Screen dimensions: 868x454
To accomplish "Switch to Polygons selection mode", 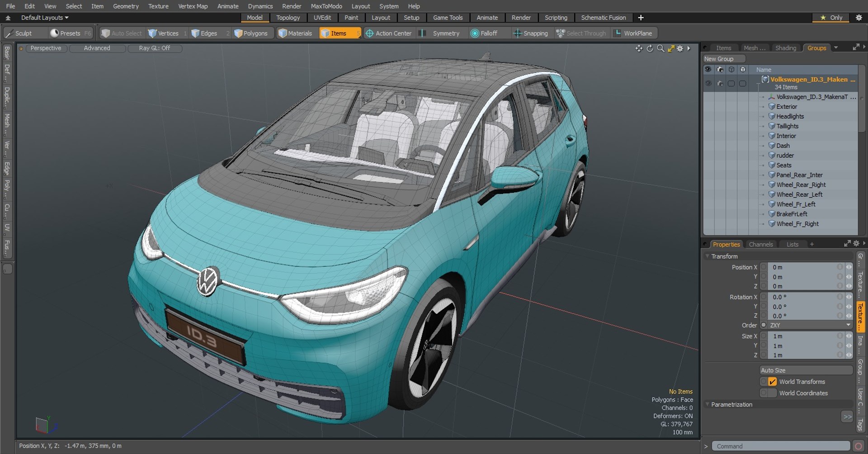I will click(251, 33).
